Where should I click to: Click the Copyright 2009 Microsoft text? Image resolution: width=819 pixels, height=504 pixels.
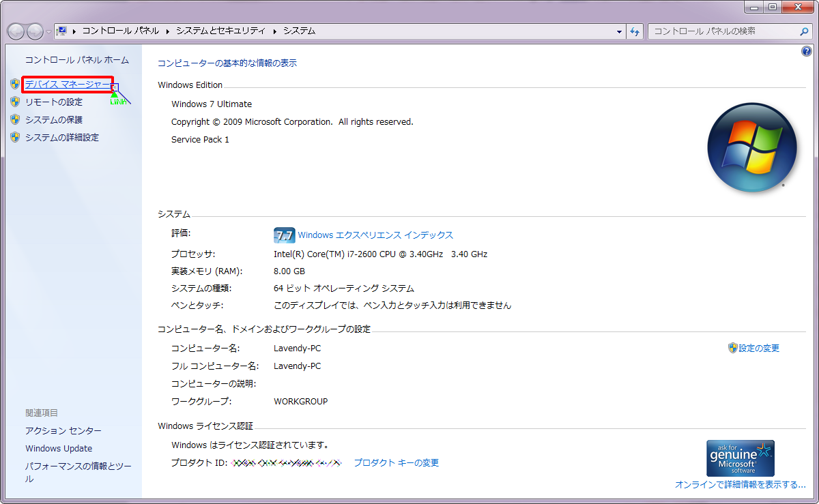292,121
